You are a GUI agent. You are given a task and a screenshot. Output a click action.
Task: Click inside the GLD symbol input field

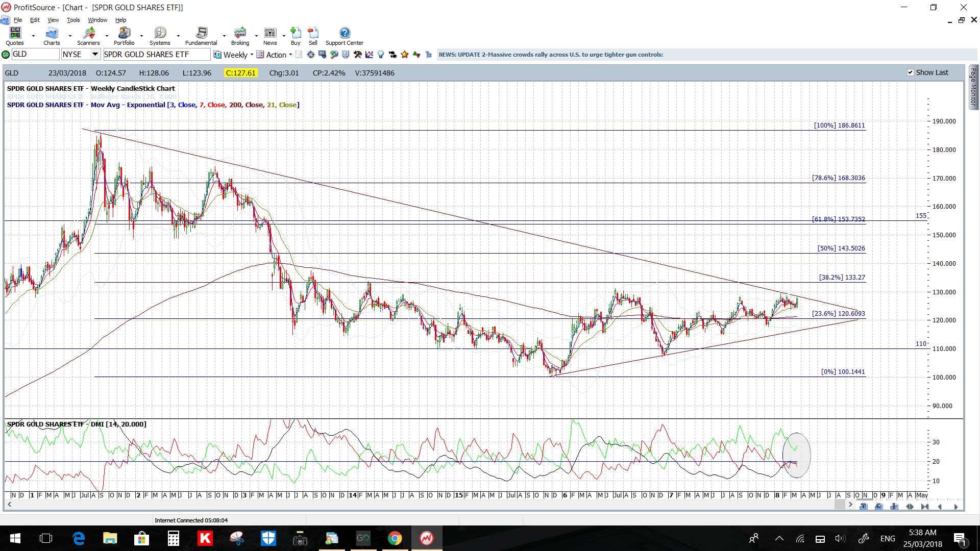(35, 54)
